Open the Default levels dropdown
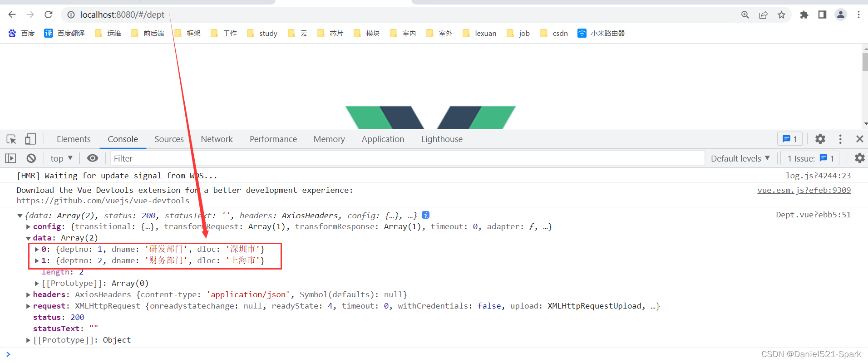 point(740,158)
